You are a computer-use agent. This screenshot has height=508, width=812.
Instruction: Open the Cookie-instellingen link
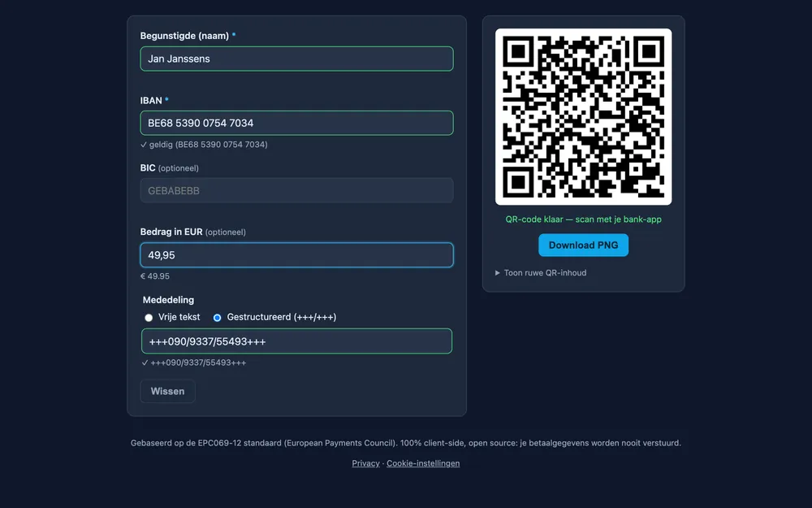pyautogui.click(x=423, y=463)
